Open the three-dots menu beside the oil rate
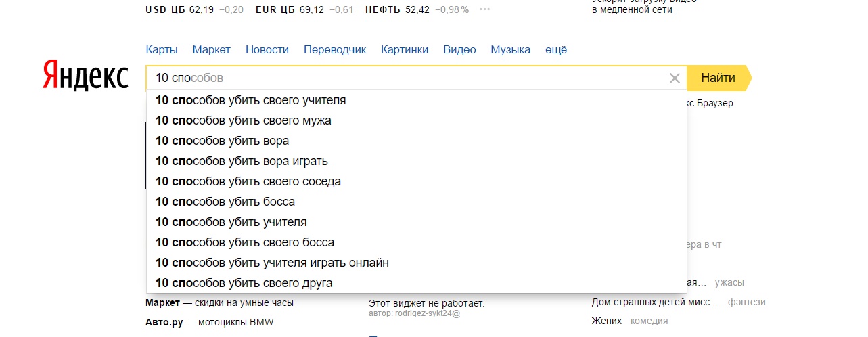 point(484,9)
